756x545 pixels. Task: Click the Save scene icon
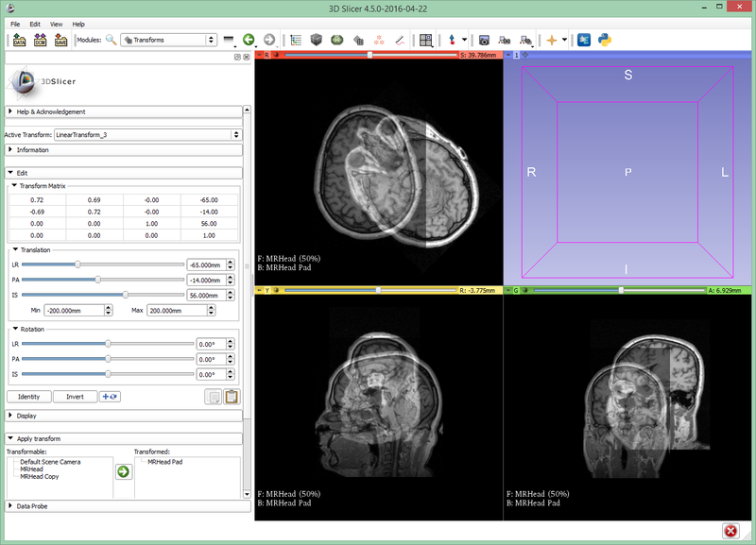coord(60,40)
